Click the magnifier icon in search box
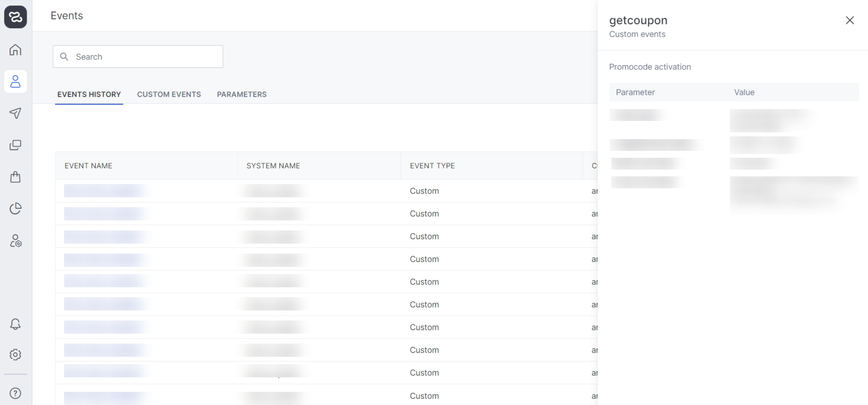Image resolution: width=868 pixels, height=405 pixels. click(x=64, y=56)
